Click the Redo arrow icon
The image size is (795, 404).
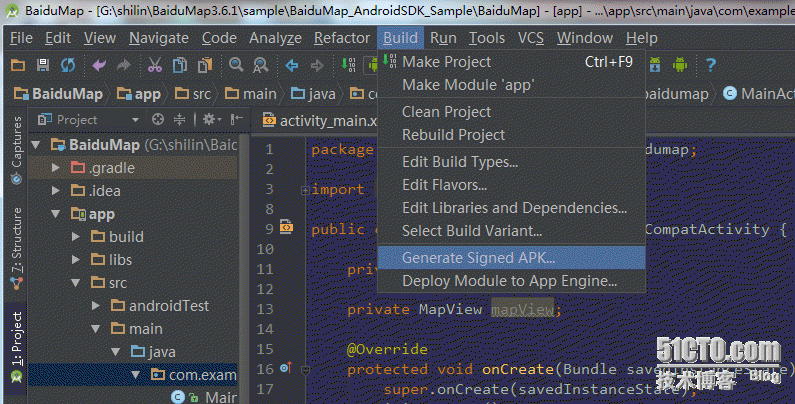click(x=124, y=65)
